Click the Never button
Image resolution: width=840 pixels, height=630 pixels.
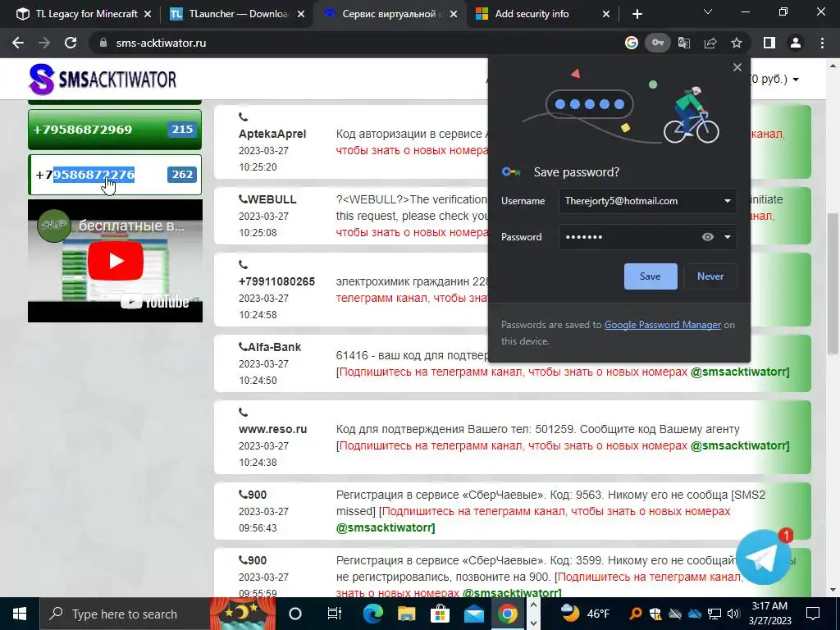(x=710, y=276)
